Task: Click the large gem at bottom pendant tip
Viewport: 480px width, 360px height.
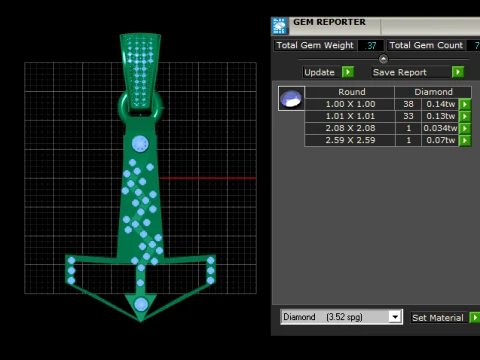Action: point(141,304)
